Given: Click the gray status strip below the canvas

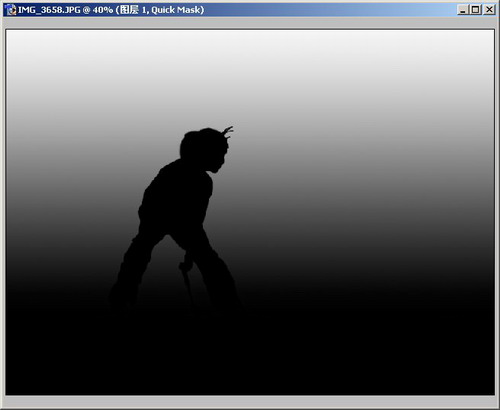Looking at the screenshot, I should [x=250, y=402].
